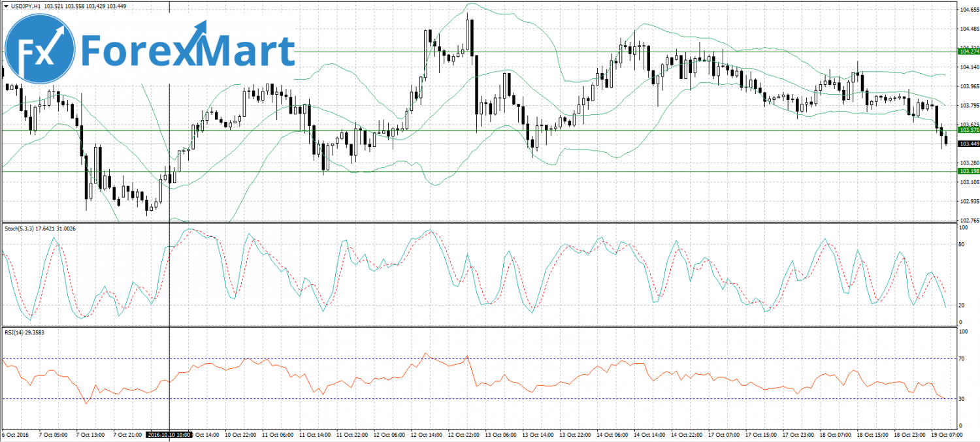This screenshot has width=980, height=442.
Task: Click the highlighted 2016.10.10 10:00 time label
Action: pos(169,434)
